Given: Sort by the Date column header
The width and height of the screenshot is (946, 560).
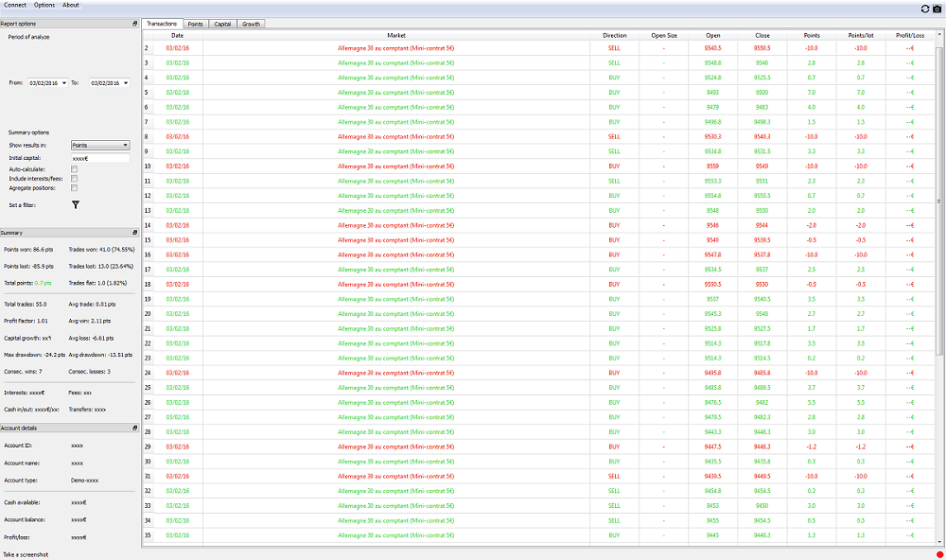Looking at the screenshot, I should coord(178,36).
